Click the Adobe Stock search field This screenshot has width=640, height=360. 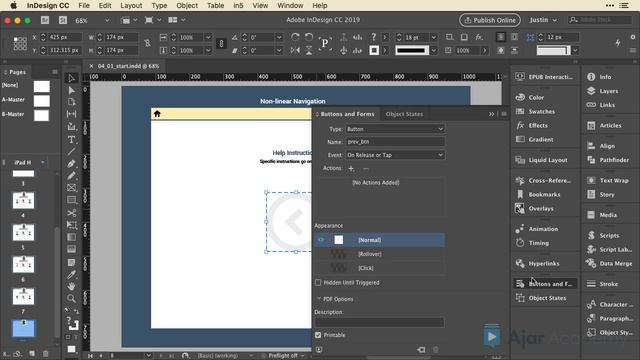[x=600, y=20]
